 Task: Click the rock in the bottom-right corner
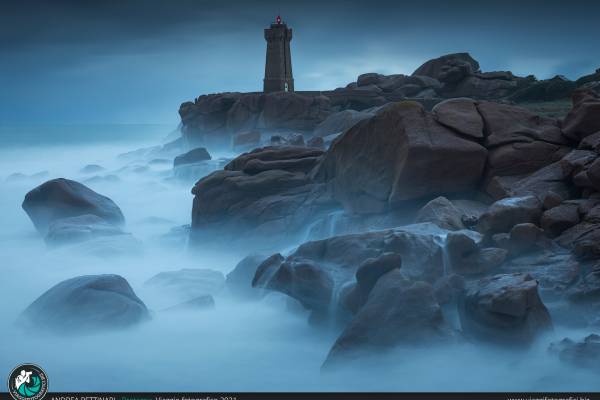[x=578, y=350]
